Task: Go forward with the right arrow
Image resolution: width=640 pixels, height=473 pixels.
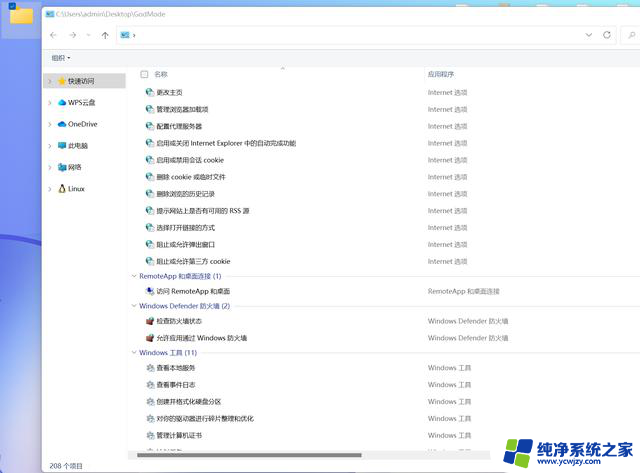Action: click(72, 35)
